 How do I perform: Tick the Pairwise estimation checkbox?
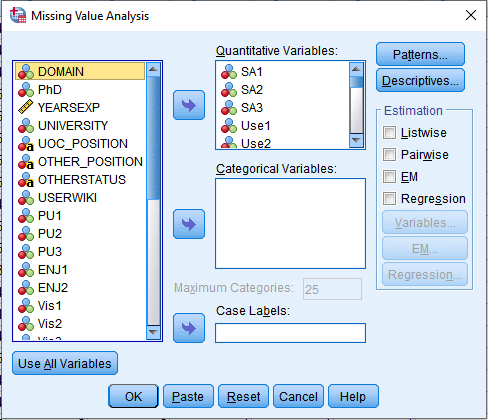click(389, 154)
